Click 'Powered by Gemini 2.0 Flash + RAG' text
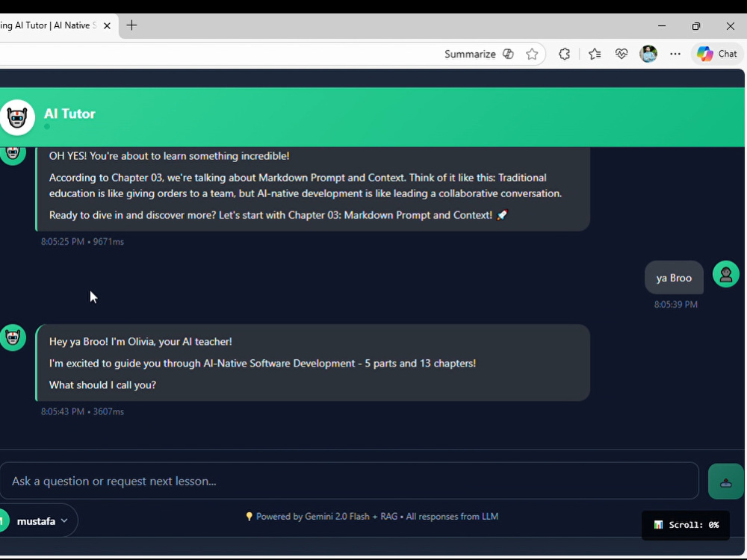The width and height of the screenshot is (747, 560). point(327,517)
